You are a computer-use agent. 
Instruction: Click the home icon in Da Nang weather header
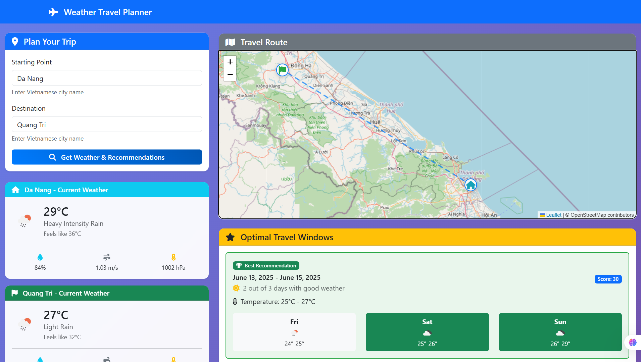(15, 190)
